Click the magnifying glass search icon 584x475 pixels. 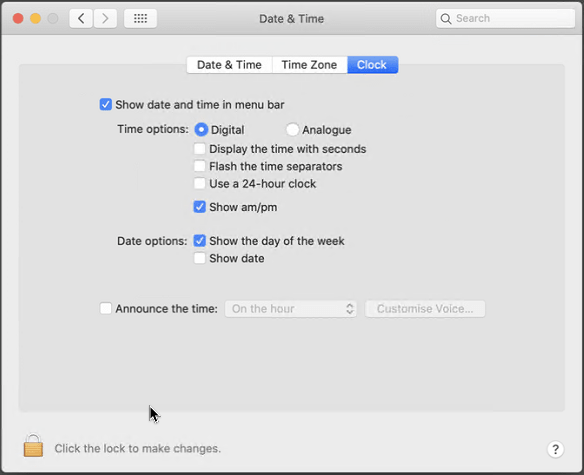[445, 19]
